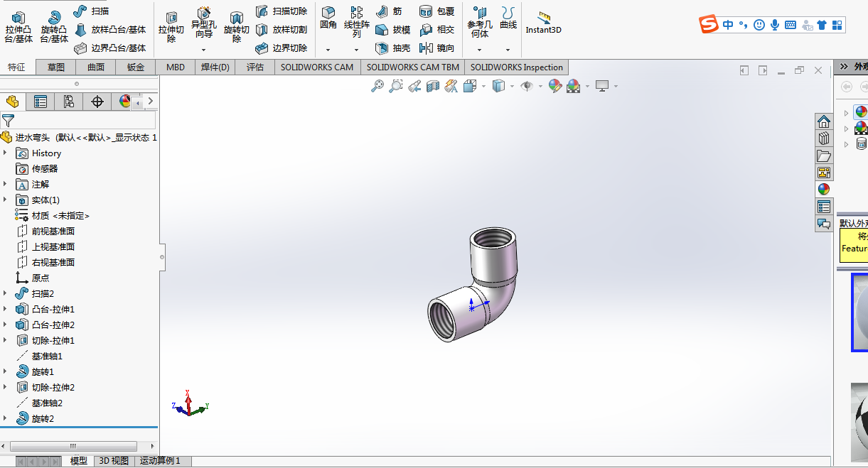
Task: Toggle Instant3D mode
Action: 544,22
